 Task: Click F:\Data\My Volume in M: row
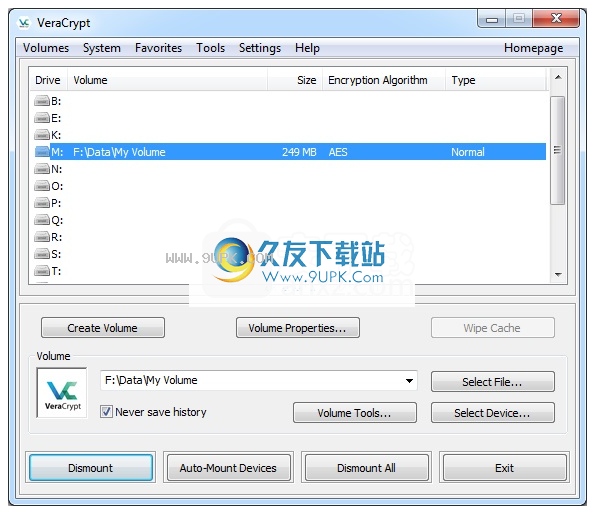[119, 152]
